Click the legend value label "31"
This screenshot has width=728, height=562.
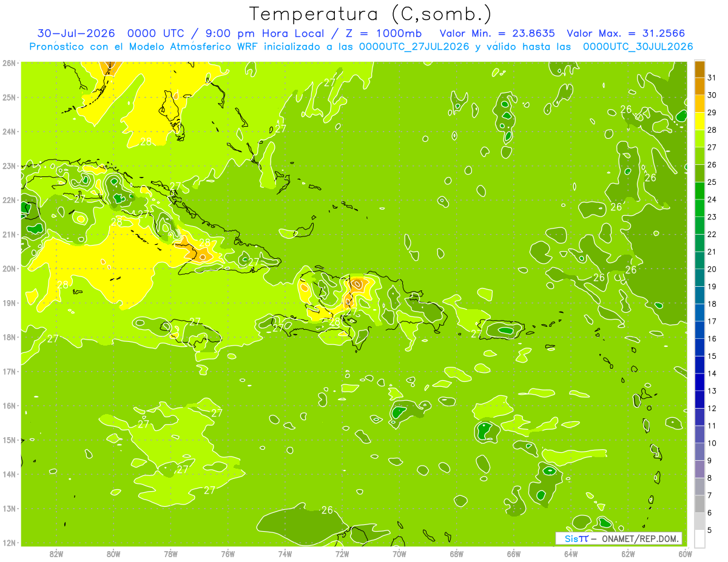712,78
